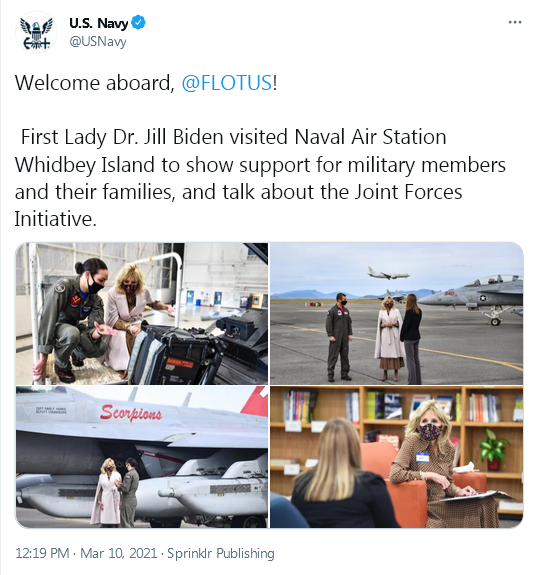The image size is (535, 575).
Task: Open the Sprinklr Publishing source link
Action: click(221, 553)
